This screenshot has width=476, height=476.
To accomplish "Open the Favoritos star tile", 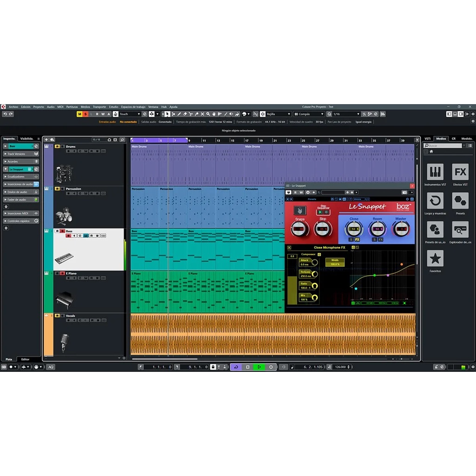I will [435, 258].
